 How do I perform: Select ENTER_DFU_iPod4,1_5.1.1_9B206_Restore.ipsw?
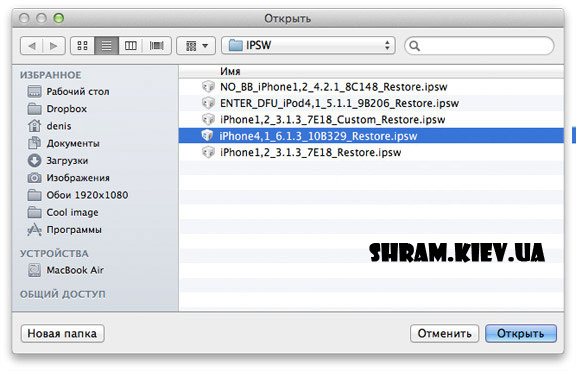coord(371,103)
